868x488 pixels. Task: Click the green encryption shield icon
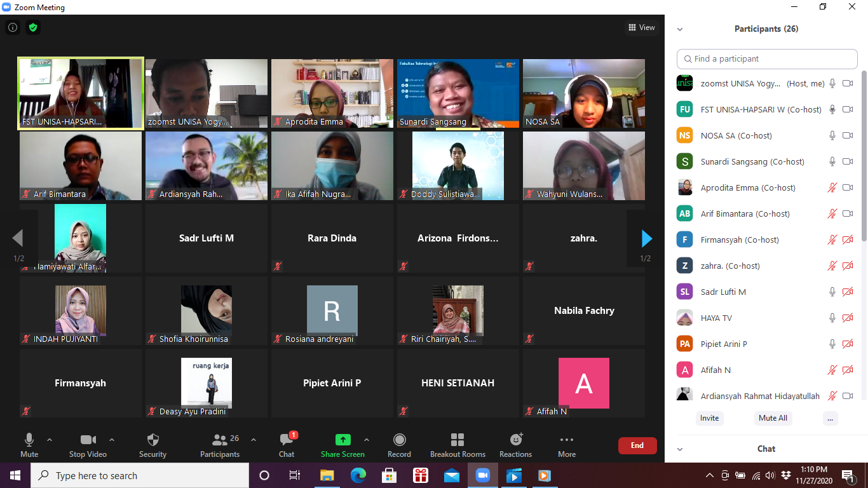tap(33, 27)
